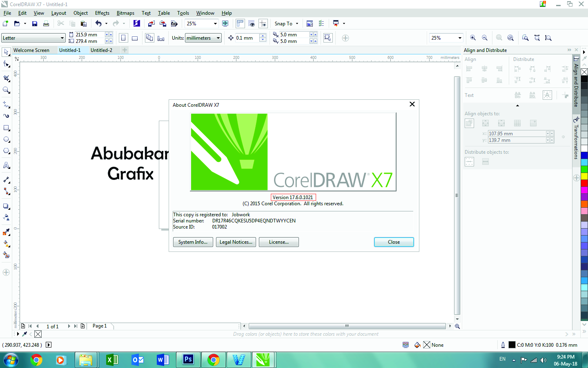Select the Freehand tool
Viewport: 588px width, 368px height.
tap(6, 104)
